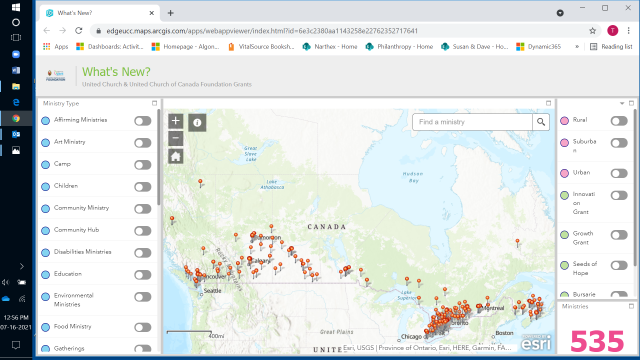Toggle Innovation Grant filter
Screen dimensions: 640x360
click(619, 196)
